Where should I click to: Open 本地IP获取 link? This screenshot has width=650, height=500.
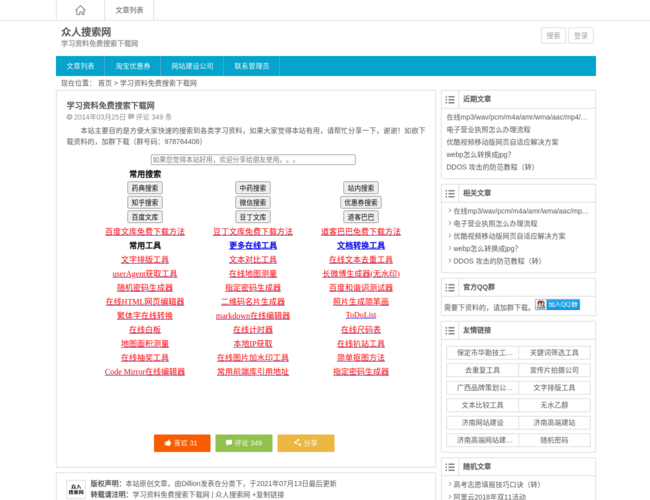coord(253,344)
